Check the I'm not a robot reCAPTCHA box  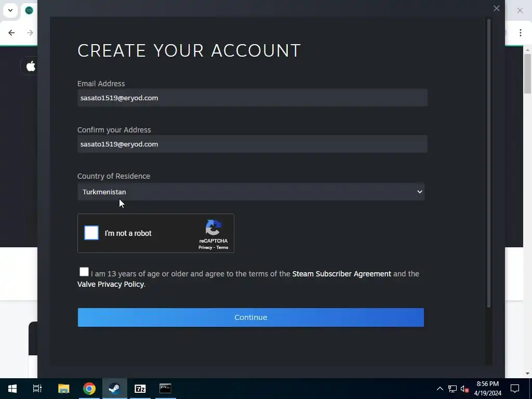point(91,233)
